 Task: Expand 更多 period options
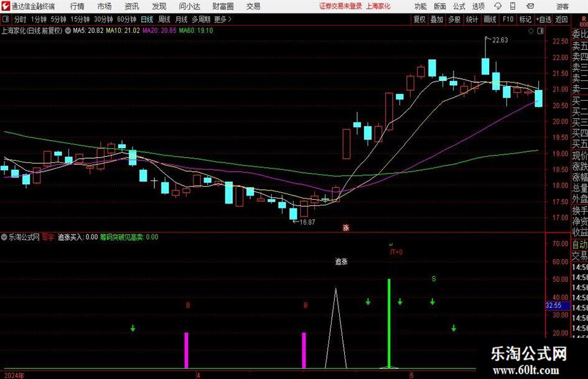(223, 19)
